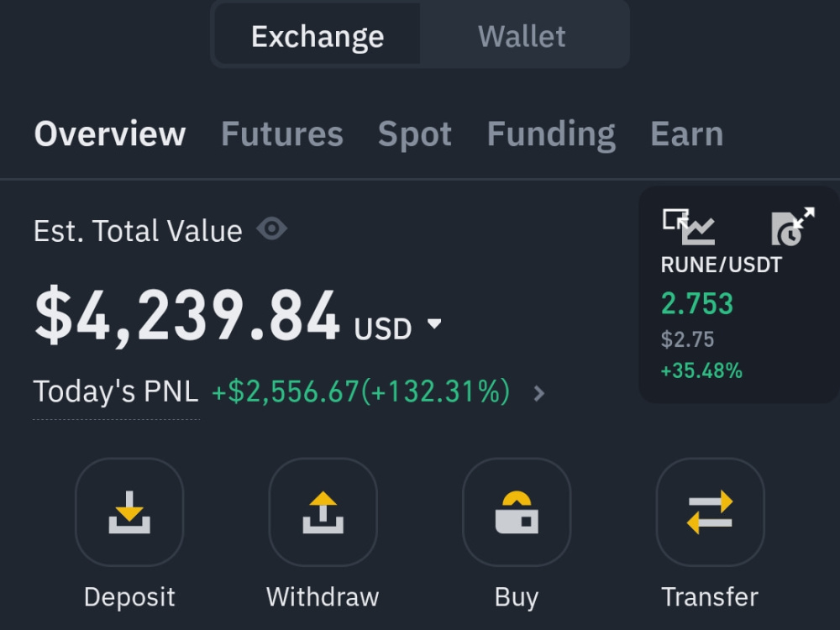
Task: Tap Today's PNL underlined label
Action: click(x=116, y=391)
